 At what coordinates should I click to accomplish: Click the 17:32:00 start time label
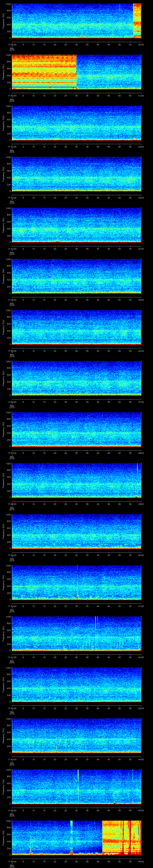click(x=12, y=197)
